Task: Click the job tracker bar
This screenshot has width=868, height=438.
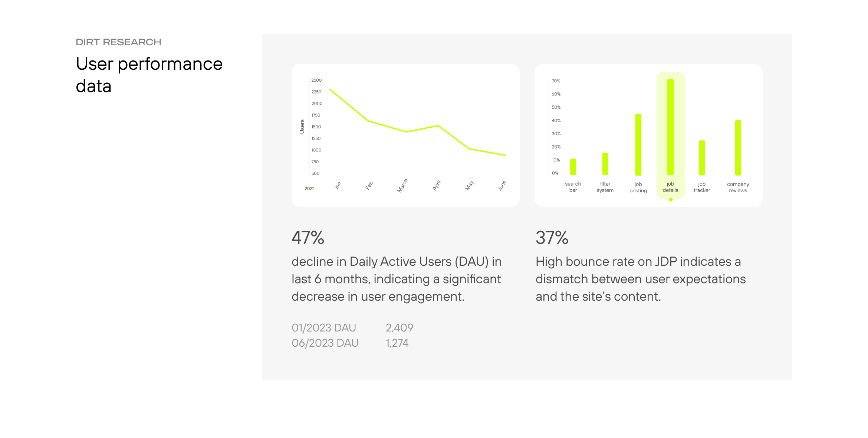Action: (702, 158)
